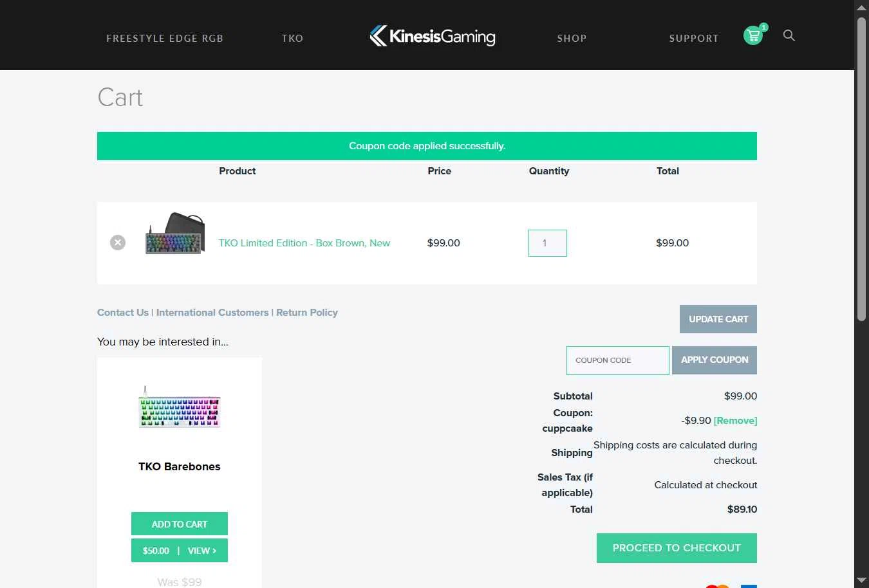Click the $89.10 total amount

pos(742,510)
